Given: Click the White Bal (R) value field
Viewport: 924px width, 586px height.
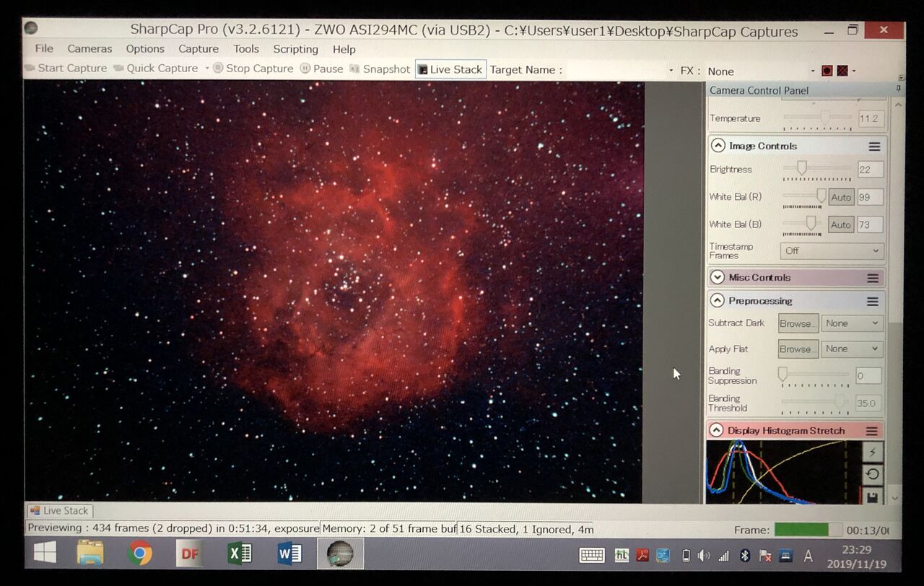Looking at the screenshot, I should [870, 197].
